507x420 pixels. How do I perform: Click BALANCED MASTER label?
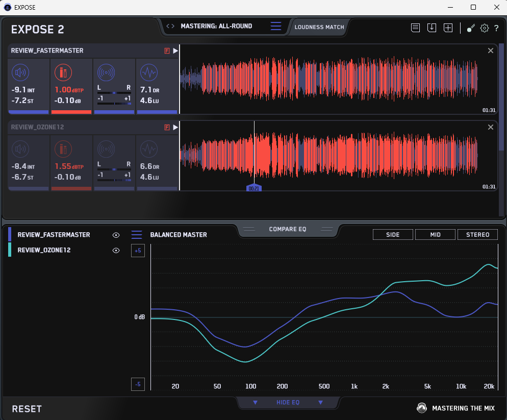pos(179,235)
